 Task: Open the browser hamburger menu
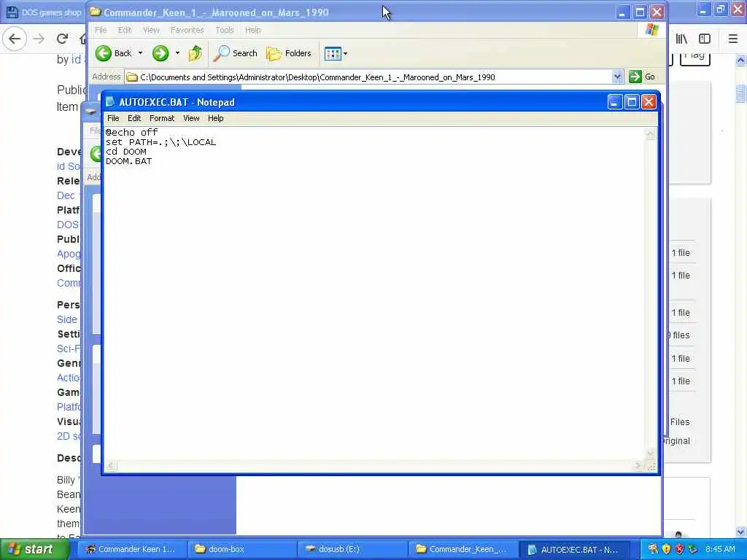(732, 39)
